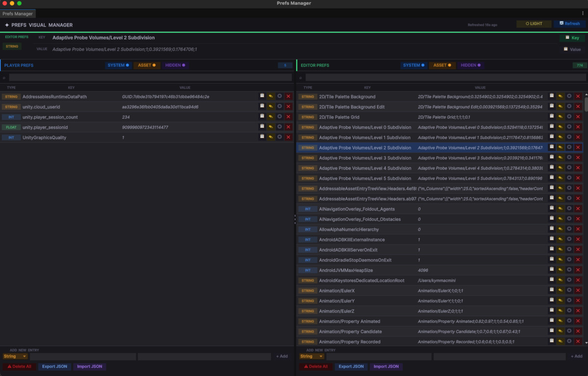Click the circle icon on the Level 4 Subdivision row
Image resolution: width=588 pixels, height=376 pixels.
(569, 168)
